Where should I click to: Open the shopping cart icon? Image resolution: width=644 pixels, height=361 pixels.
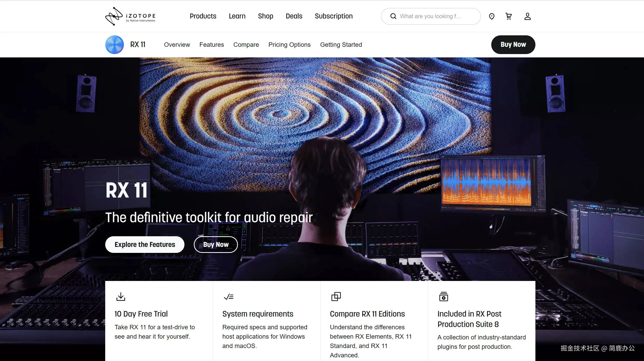[x=509, y=16]
